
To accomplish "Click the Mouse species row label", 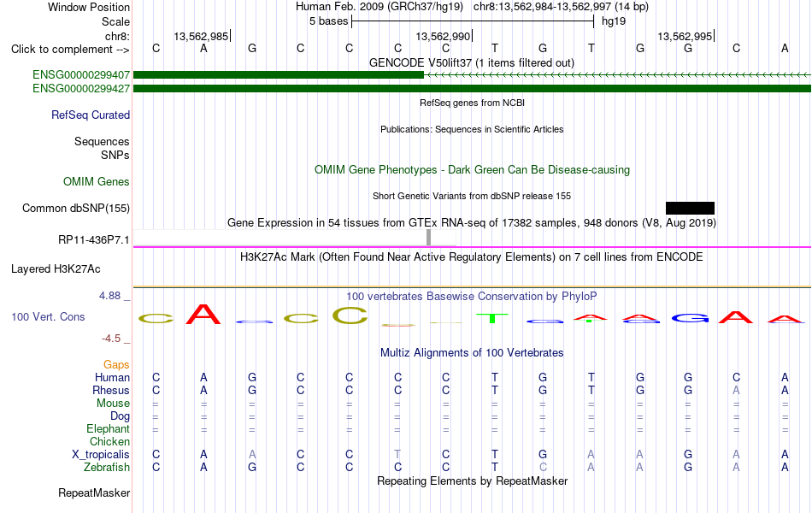I will 113,404.
